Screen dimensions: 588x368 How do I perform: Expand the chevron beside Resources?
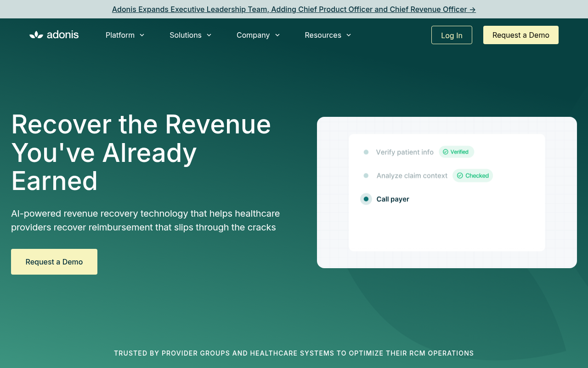click(x=349, y=35)
